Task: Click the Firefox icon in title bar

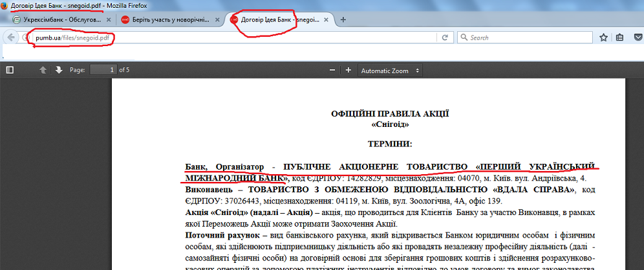Action: click(4, 6)
